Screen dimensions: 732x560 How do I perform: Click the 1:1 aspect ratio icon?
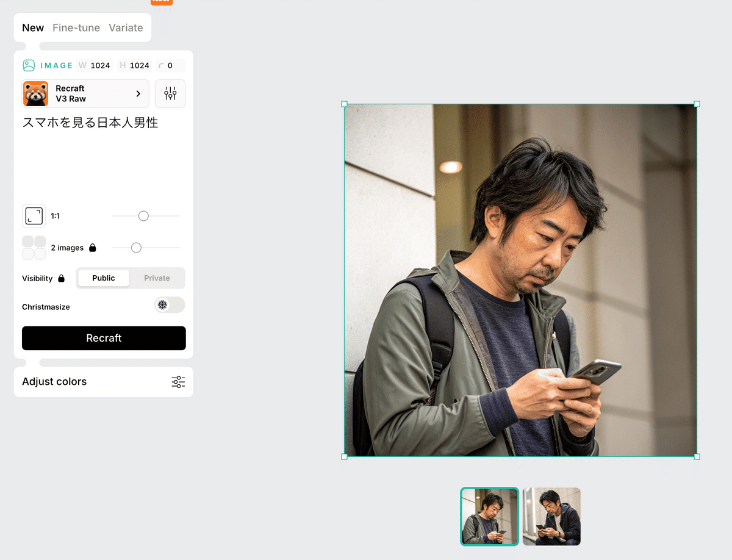(34, 216)
